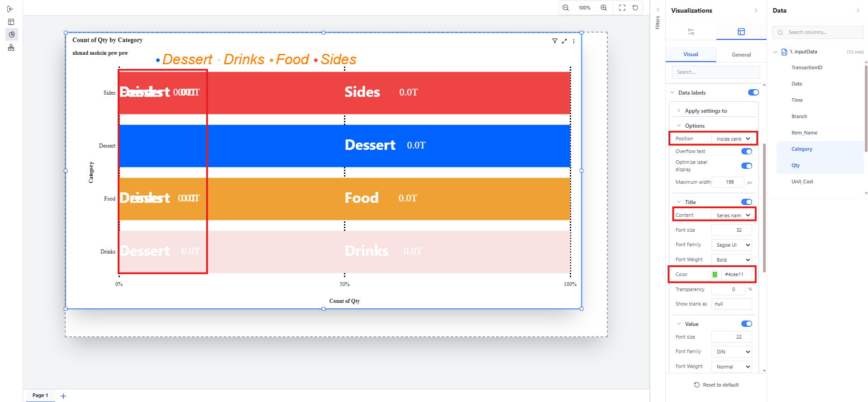The image size is (868, 402).
Task: Click the reset view rotate icon
Action: tap(635, 8)
